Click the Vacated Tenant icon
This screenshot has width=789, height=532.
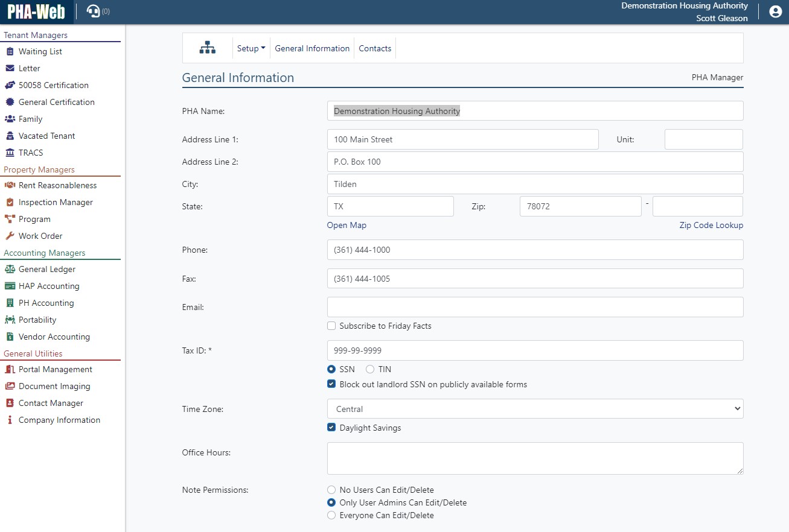[10, 136]
